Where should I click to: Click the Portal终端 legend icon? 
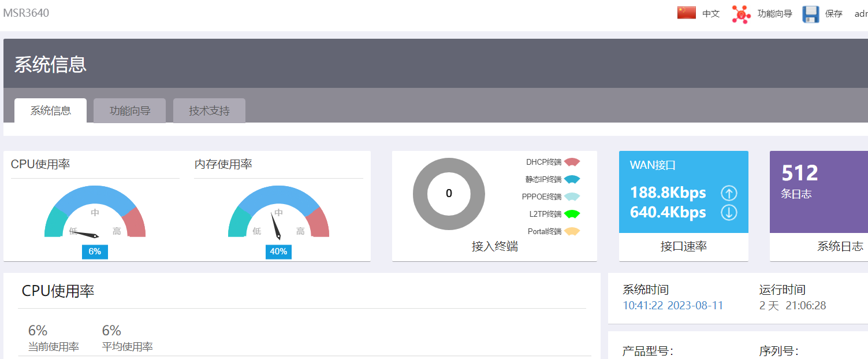(572, 232)
